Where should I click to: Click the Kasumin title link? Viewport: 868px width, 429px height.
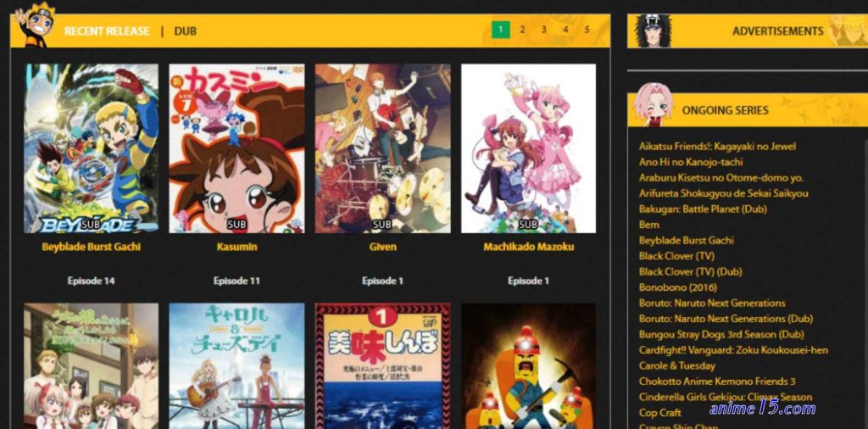[x=237, y=247]
